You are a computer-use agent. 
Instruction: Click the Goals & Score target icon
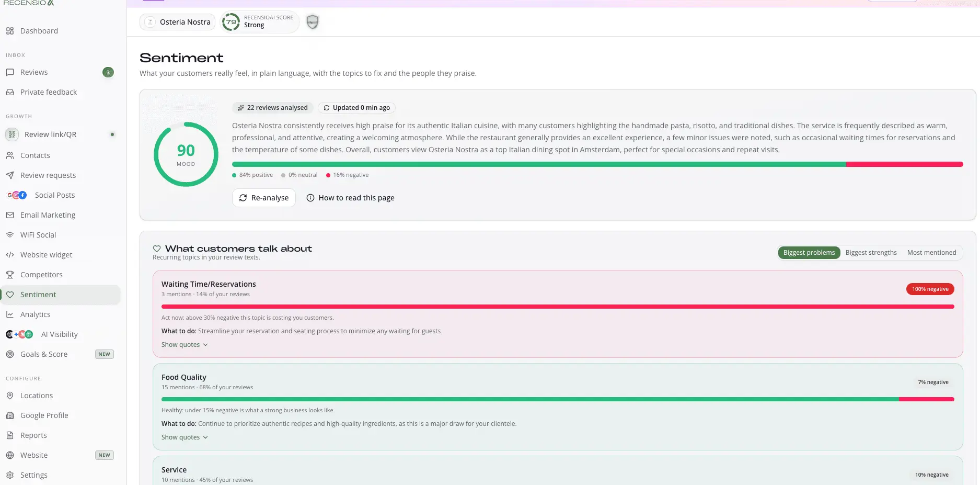(x=10, y=354)
